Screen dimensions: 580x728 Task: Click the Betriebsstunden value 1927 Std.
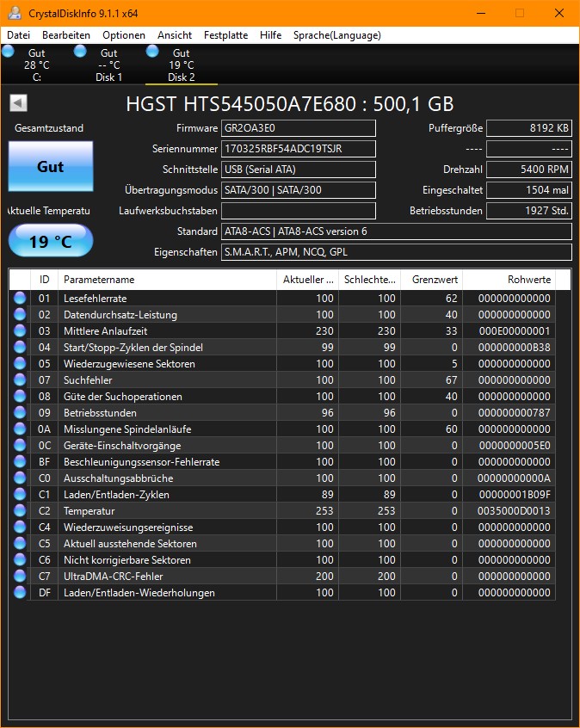point(529,211)
